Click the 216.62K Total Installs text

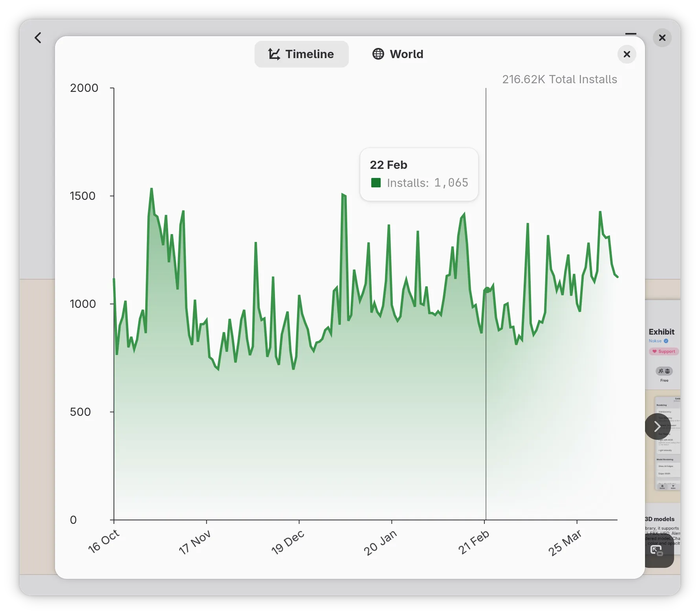pyautogui.click(x=559, y=79)
